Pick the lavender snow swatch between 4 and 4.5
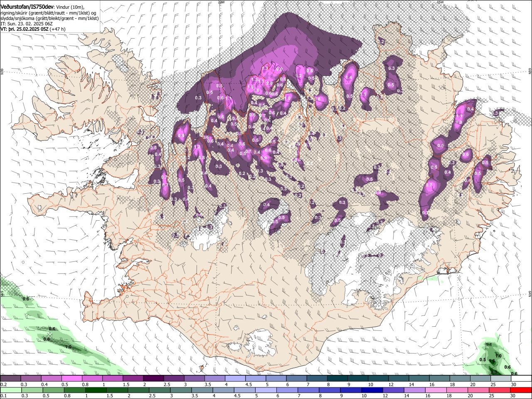 pyautogui.click(x=235, y=379)
